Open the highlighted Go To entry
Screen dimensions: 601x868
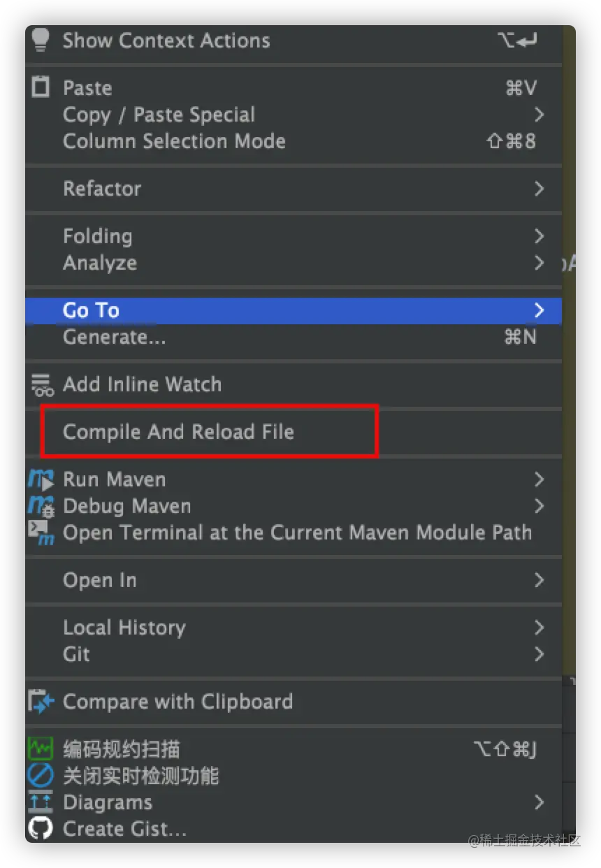tap(294, 310)
